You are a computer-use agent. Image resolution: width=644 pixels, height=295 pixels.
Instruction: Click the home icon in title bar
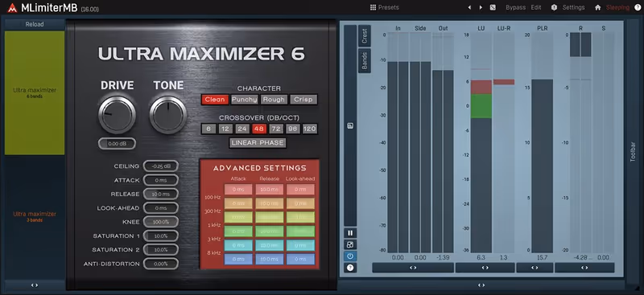(598, 7)
